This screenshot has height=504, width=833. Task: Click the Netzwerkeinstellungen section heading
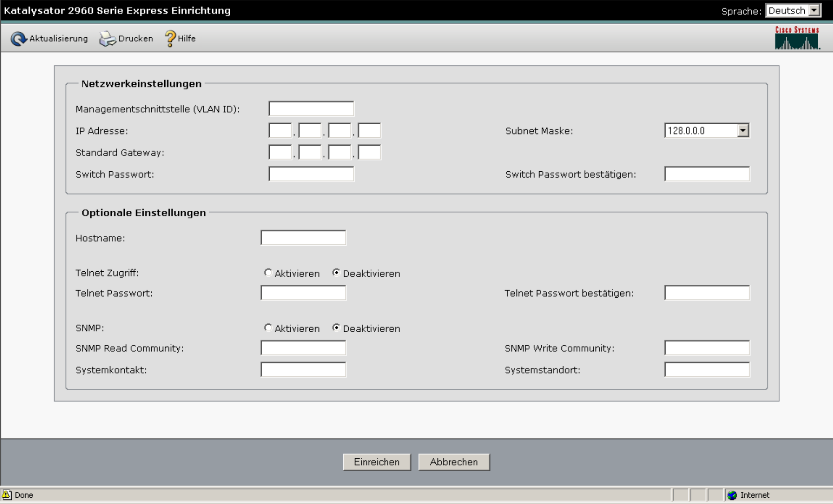141,84
